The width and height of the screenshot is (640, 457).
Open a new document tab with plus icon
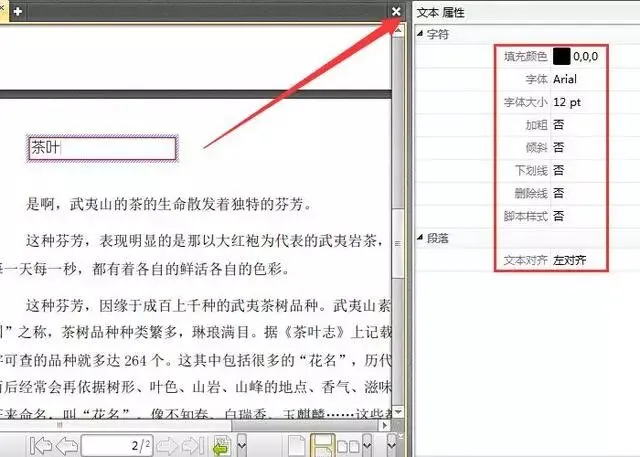click(18, 11)
